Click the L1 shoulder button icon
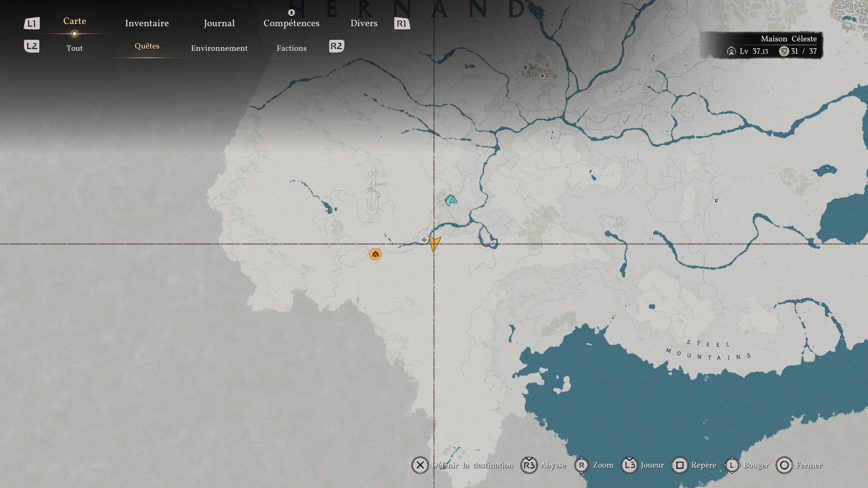The image size is (868, 488). 32,23
